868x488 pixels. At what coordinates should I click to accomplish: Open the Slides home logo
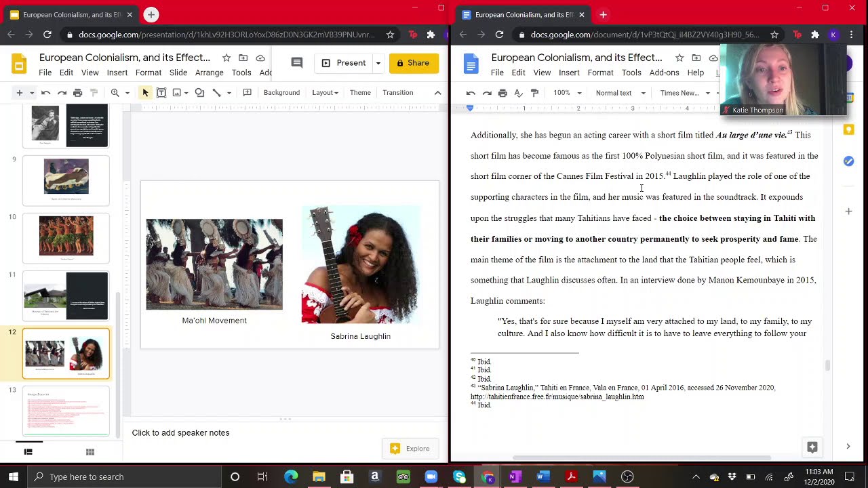click(19, 64)
